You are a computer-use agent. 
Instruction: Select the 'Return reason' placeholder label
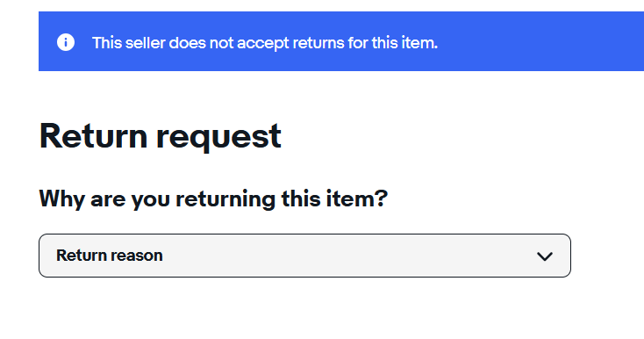[110, 256]
